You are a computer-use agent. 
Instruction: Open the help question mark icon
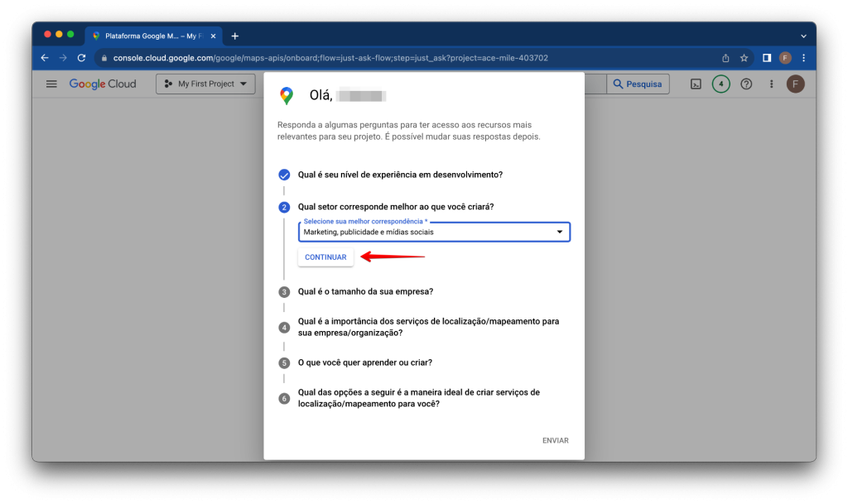746,84
